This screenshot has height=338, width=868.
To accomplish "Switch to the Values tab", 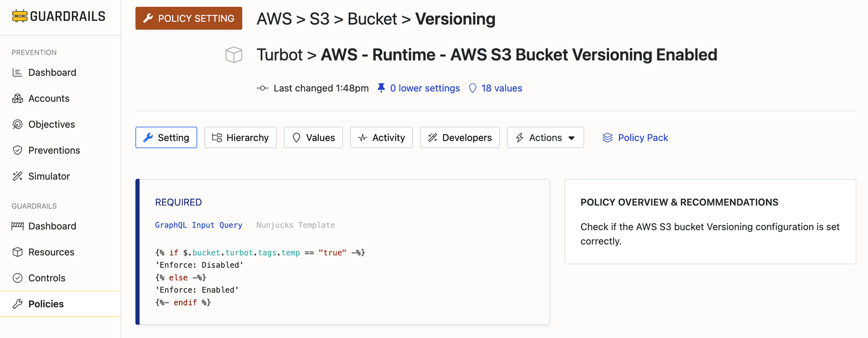I will [313, 138].
